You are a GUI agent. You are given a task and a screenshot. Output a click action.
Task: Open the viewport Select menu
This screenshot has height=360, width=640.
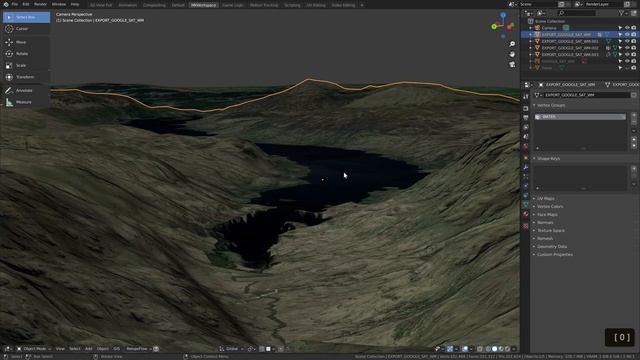(75, 349)
